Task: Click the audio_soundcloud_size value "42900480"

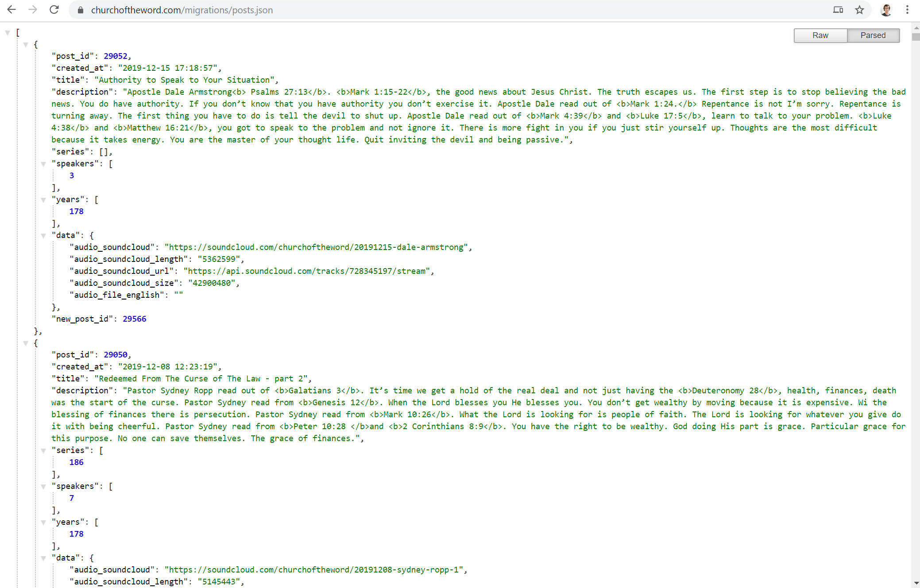Action: [212, 283]
